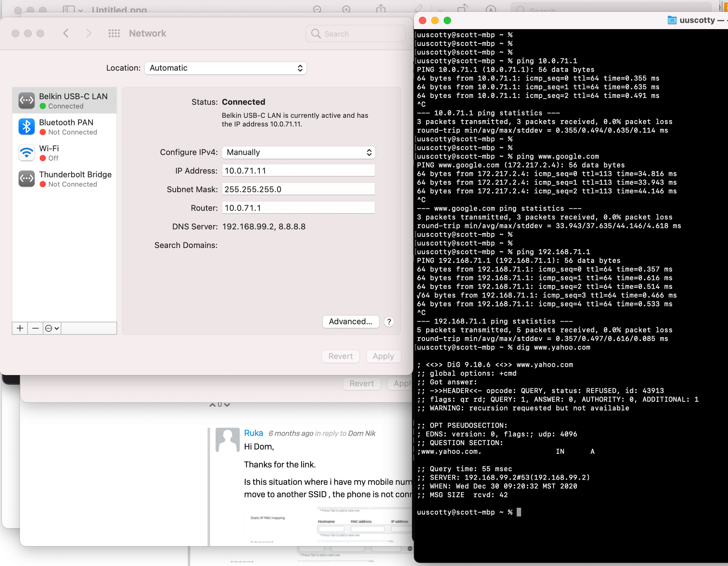Click the Router field
Viewport: 728px width, 566px height.
tap(298, 208)
